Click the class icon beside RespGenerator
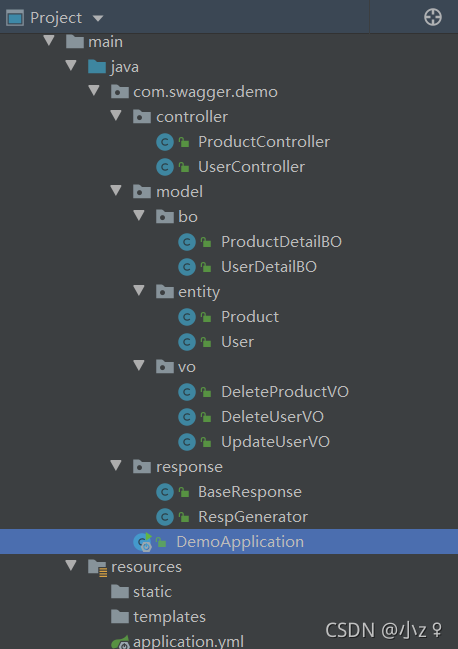The image size is (458, 649). click(165, 517)
